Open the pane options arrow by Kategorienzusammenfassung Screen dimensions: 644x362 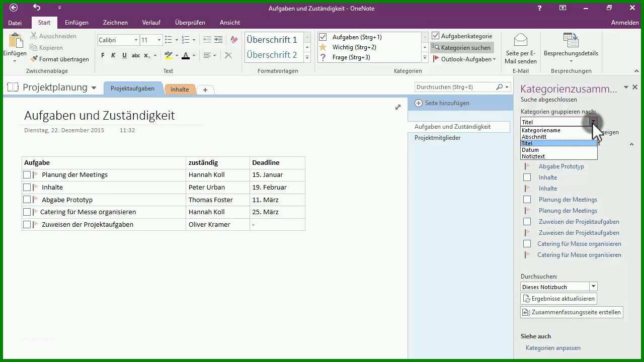coord(626,87)
